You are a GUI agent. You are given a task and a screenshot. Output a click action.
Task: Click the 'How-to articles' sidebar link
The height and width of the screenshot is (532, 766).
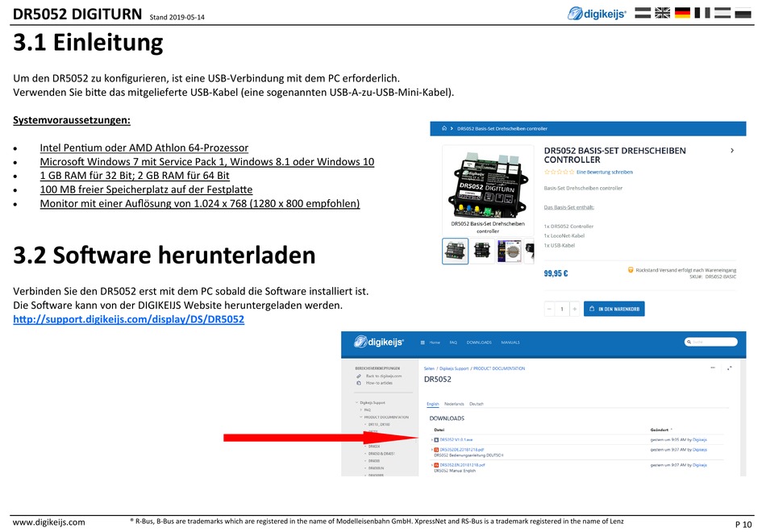[379, 383]
